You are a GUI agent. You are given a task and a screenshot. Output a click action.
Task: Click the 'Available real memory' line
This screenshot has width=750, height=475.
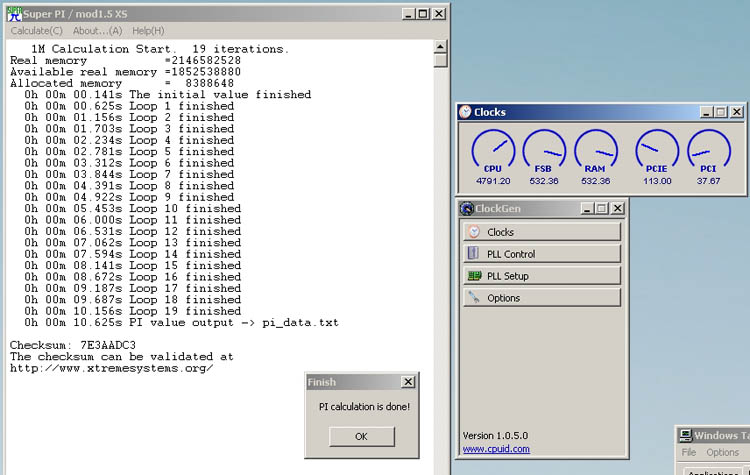(x=125, y=72)
